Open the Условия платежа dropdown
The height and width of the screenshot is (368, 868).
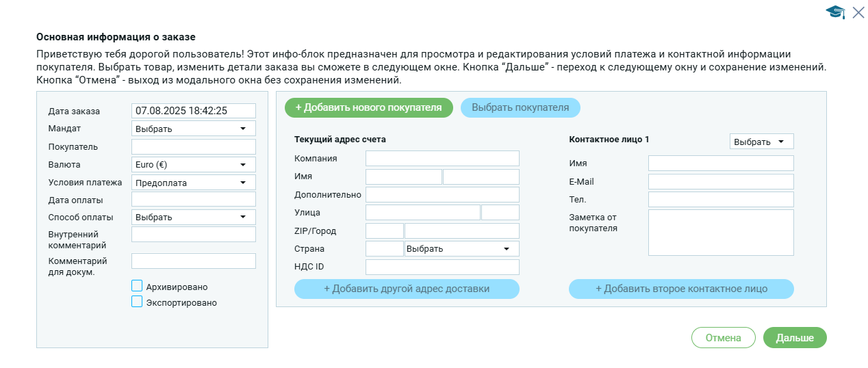[x=193, y=183]
